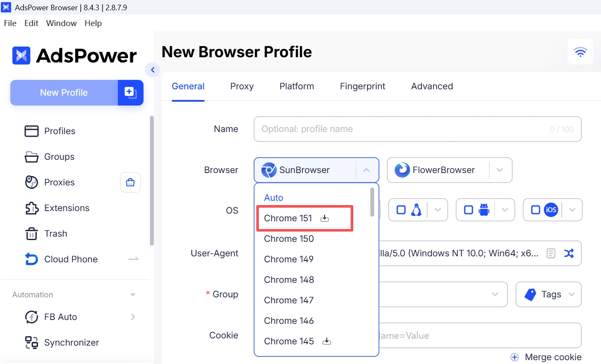Click the batch create profile plus icon

[x=130, y=92]
